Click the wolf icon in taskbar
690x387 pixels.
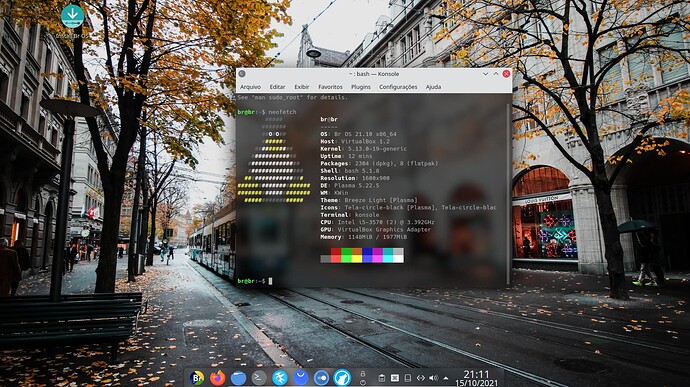point(342,378)
